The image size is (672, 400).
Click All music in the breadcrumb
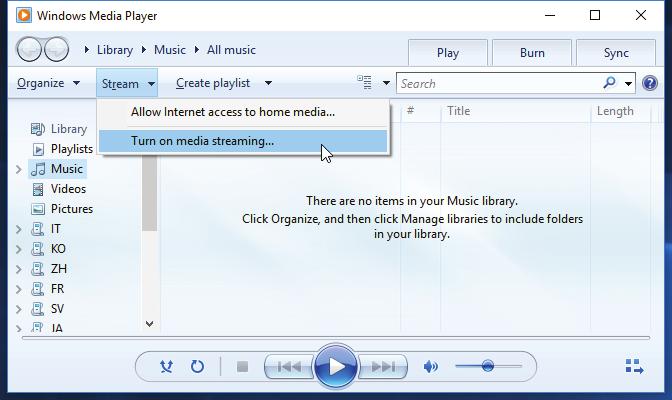point(231,50)
